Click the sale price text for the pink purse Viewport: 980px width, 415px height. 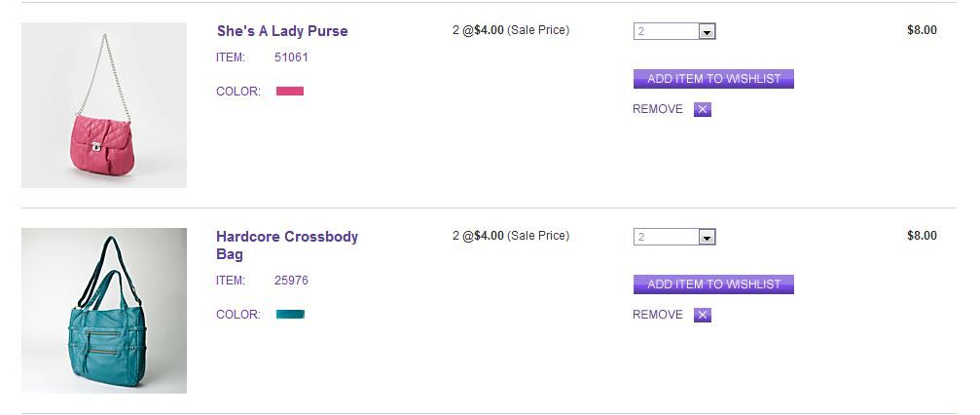(x=511, y=30)
